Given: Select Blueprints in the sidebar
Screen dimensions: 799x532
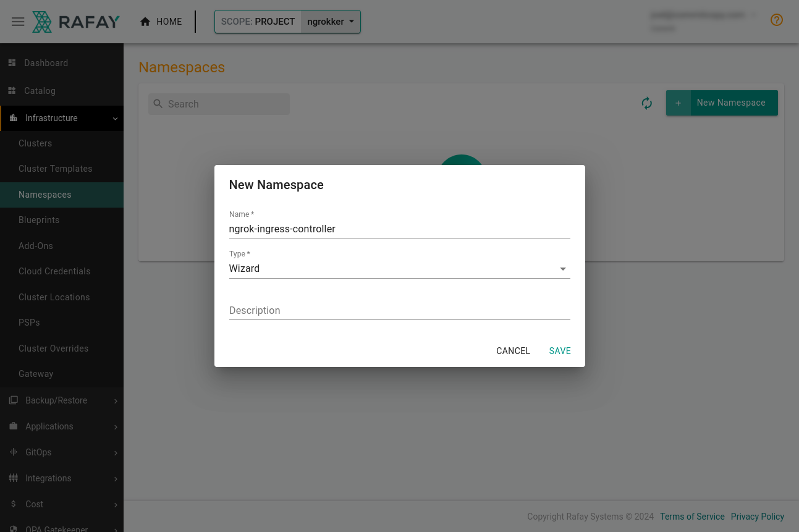Looking at the screenshot, I should [38, 220].
